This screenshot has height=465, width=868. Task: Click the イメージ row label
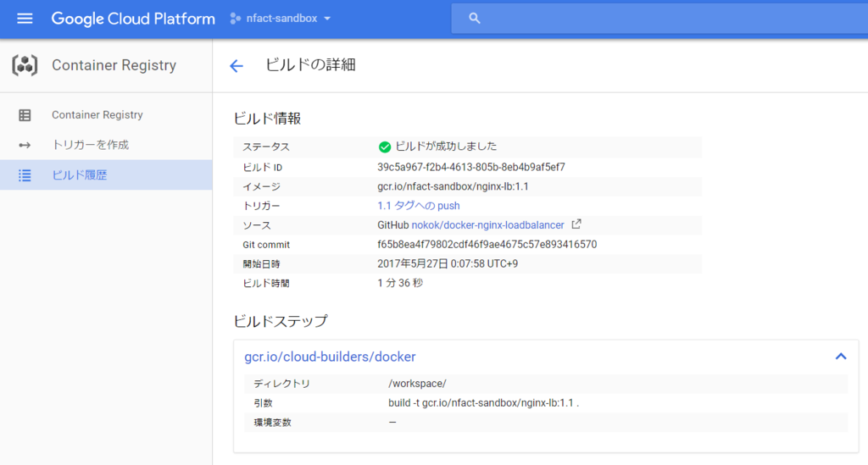(261, 187)
